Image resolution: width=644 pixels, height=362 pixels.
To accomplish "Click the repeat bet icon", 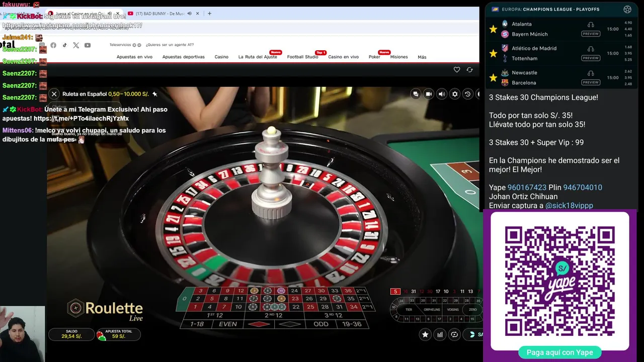I will point(454,334).
